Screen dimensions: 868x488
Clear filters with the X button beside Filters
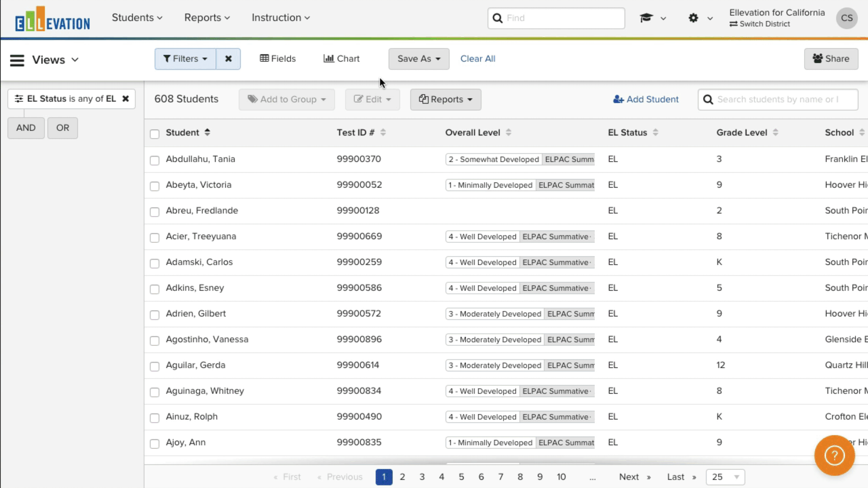pos(228,59)
